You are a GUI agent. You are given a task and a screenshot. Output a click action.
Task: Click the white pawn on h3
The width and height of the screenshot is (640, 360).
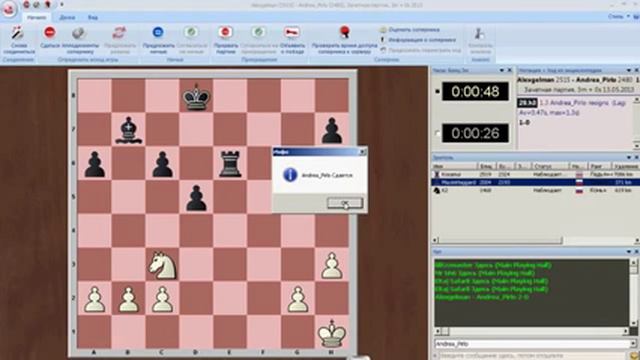click(x=331, y=265)
